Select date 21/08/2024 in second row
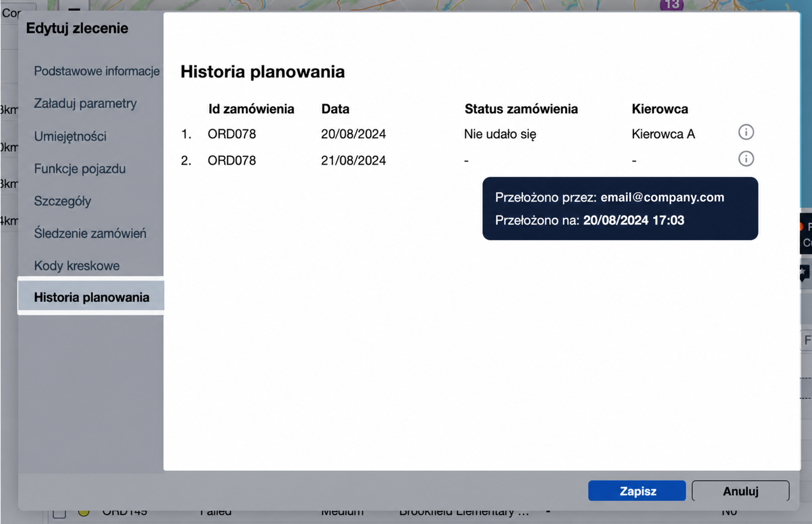The height and width of the screenshot is (524, 812). (353, 160)
